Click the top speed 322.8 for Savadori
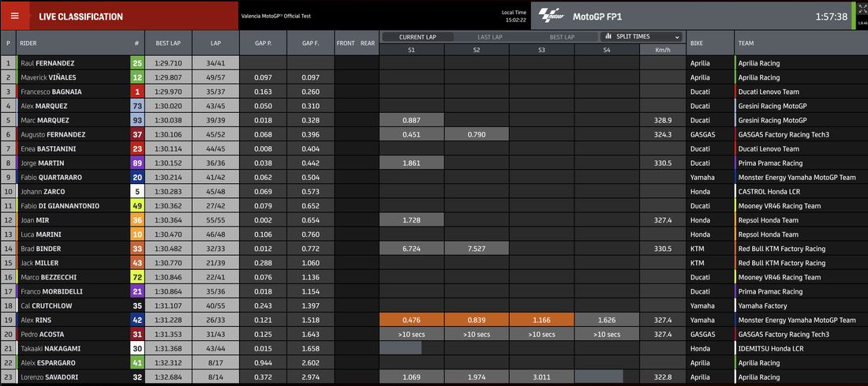The image size is (868, 386). [x=663, y=377]
